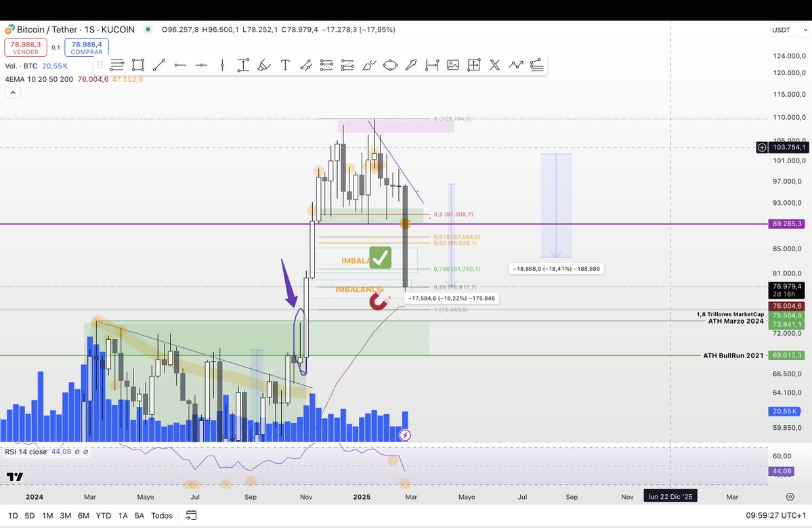Screen dimensions: 812x528
Task: Click the Vol. · BTC indicator label
Action: [21, 66]
